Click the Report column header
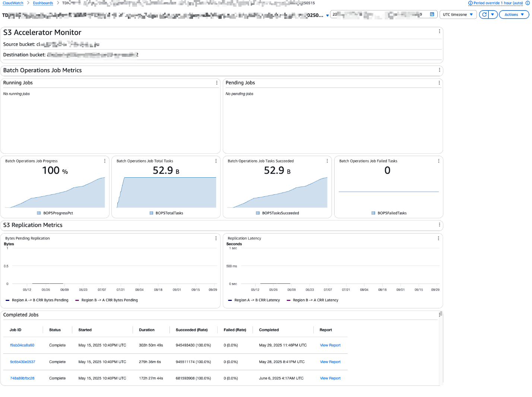 [x=326, y=330]
